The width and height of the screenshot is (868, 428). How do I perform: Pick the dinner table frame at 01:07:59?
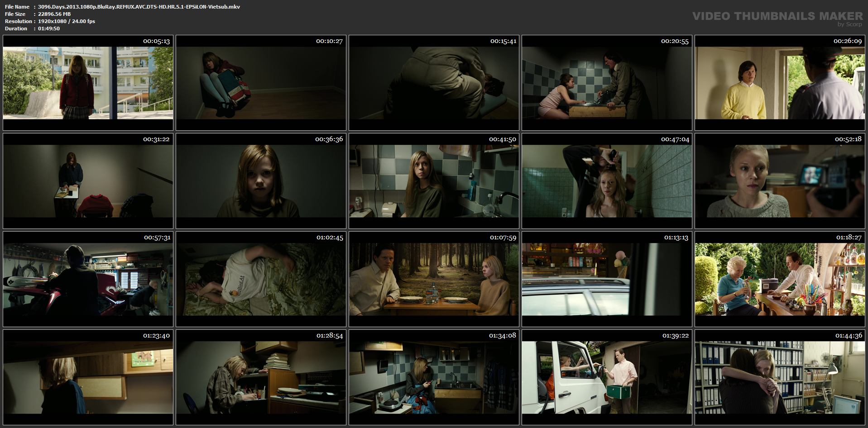click(x=434, y=279)
